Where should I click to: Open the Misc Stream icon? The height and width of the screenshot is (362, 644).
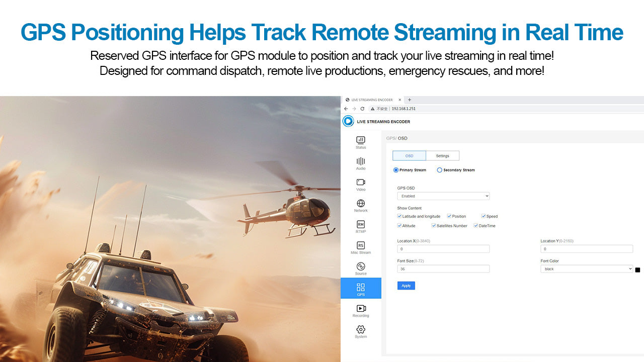pos(361,246)
